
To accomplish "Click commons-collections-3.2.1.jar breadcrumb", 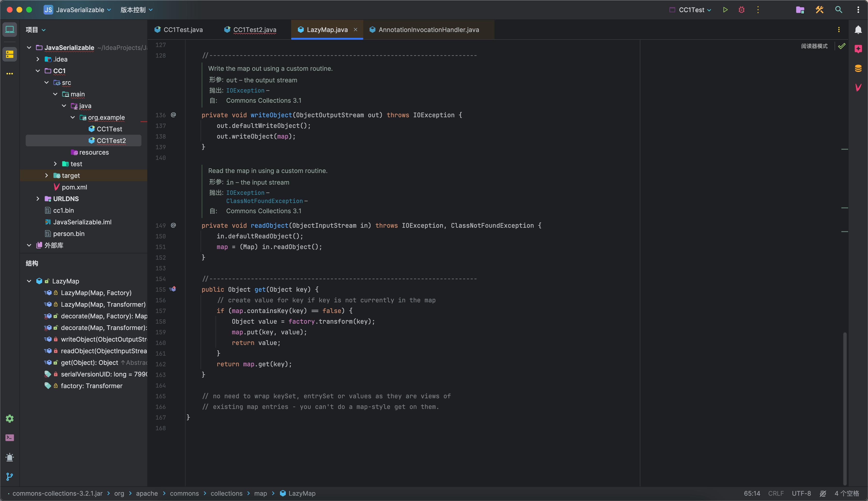I will pos(57,493).
